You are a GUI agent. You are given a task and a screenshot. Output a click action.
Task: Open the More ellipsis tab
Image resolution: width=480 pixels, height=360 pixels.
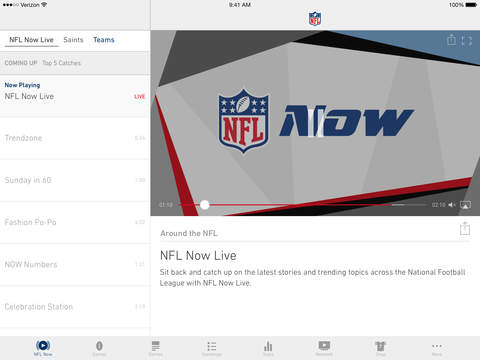point(437,348)
